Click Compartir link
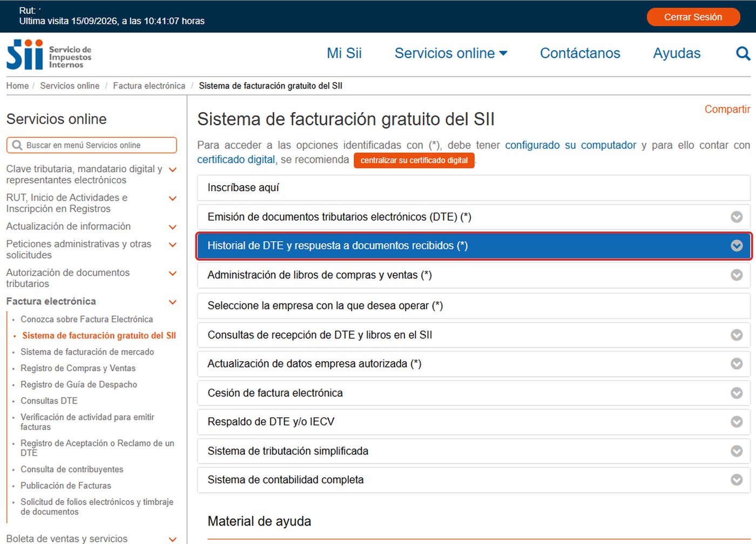The width and height of the screenshot is (756, 544). point(727,109)
